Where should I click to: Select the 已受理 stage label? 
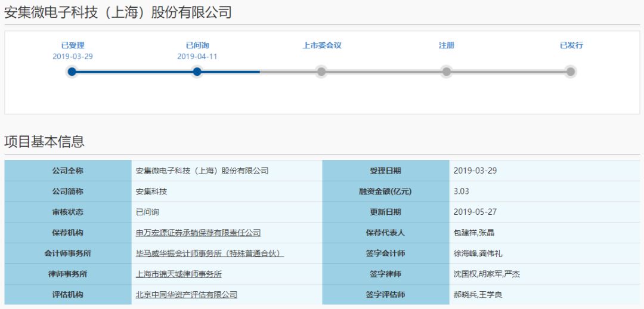coord(73,45)
